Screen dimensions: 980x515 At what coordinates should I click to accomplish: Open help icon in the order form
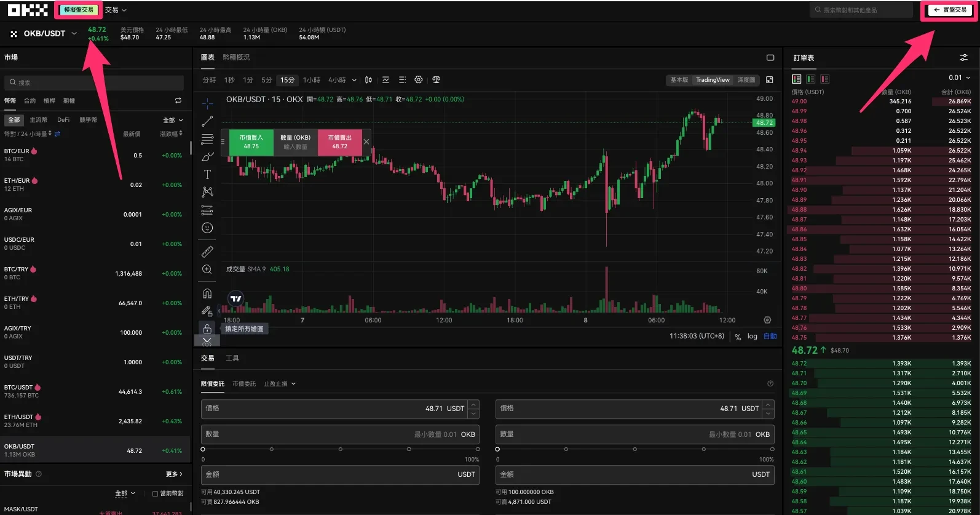pos(770,384)
